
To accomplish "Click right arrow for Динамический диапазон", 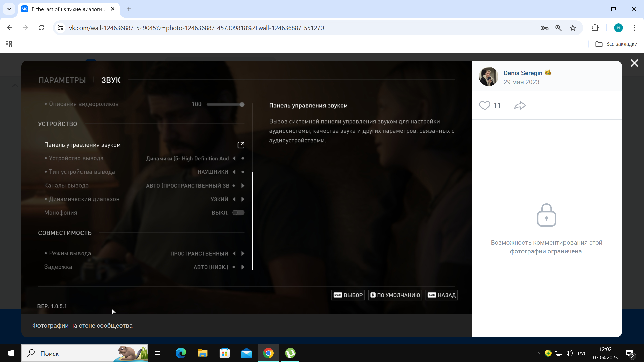I will [243, 199].
